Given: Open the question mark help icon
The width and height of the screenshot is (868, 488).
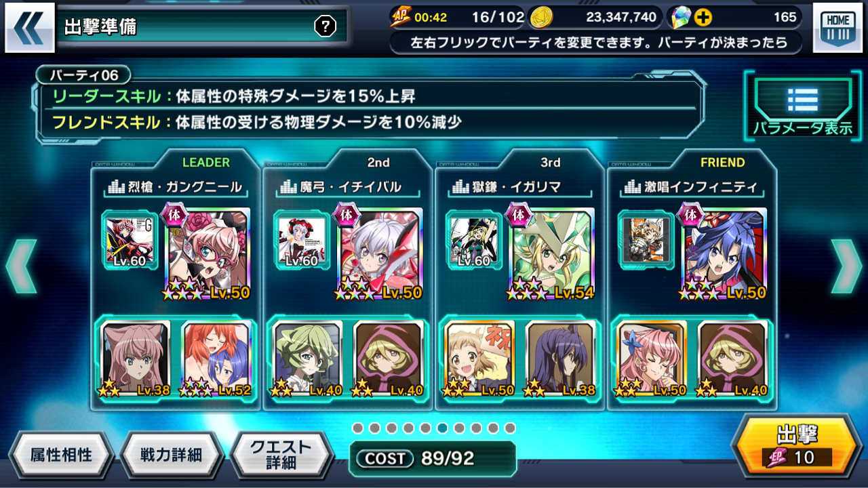Looking at the screenshot, I should click(325, 26).
